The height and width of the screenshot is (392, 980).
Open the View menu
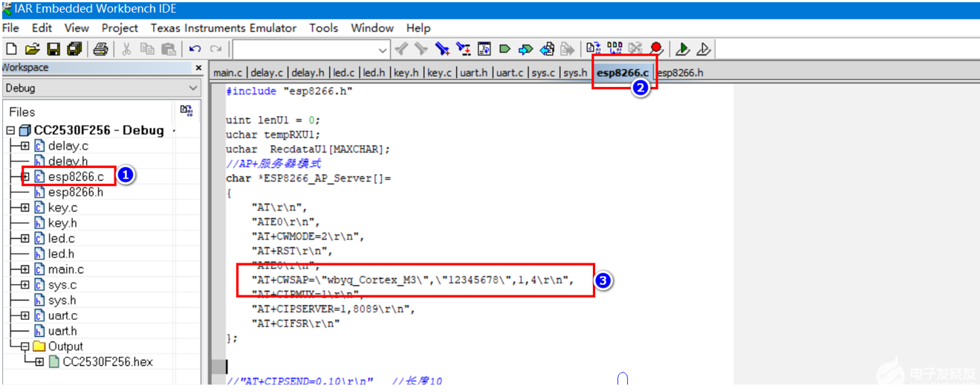(77, 28)
